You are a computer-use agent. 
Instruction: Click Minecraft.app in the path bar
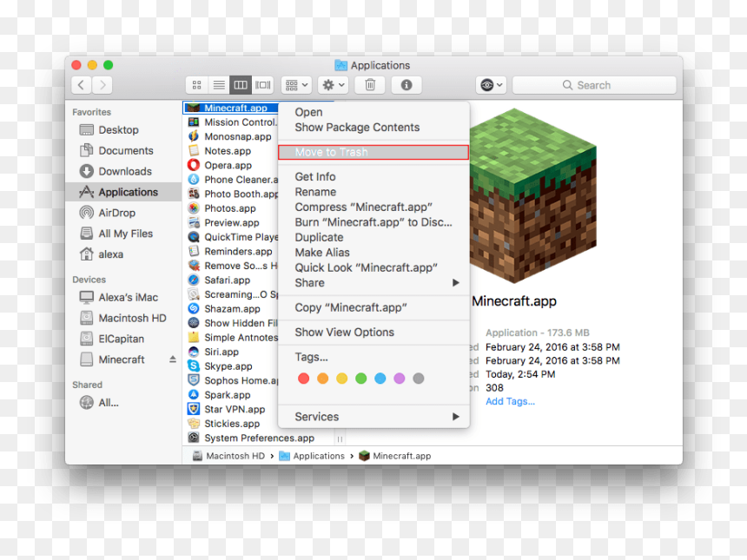click(395, 456)
